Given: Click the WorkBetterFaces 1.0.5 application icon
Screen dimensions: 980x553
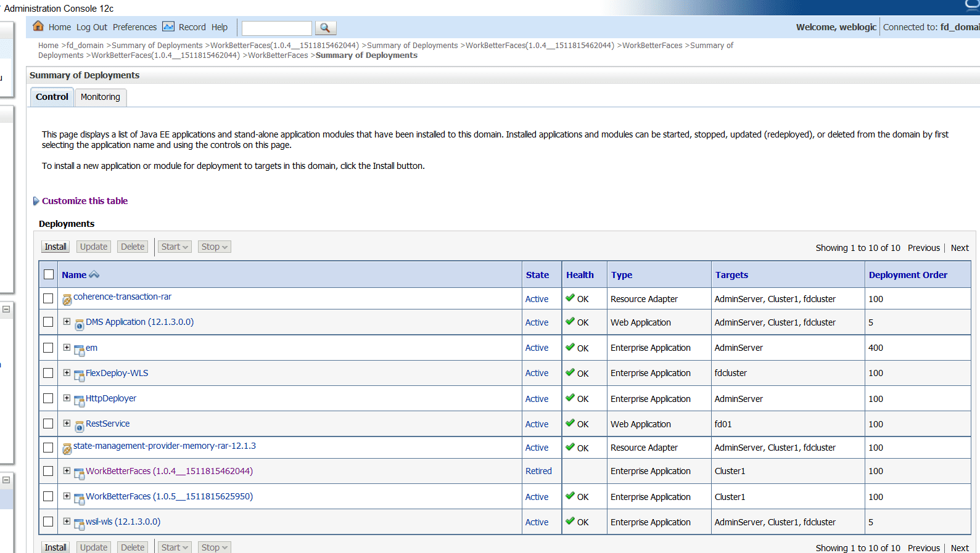Looking at the screenshot, I should click(80, 499).
